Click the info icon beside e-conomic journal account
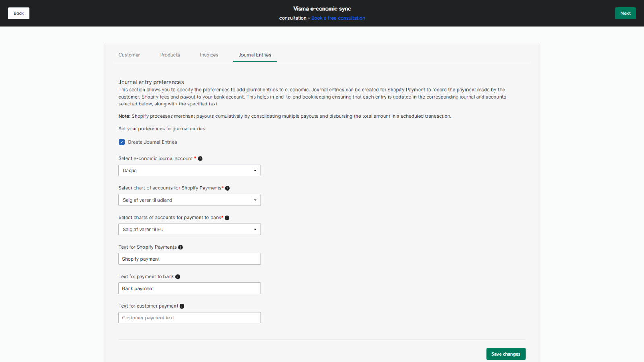The image size is (644, 362). click(200, 158)
